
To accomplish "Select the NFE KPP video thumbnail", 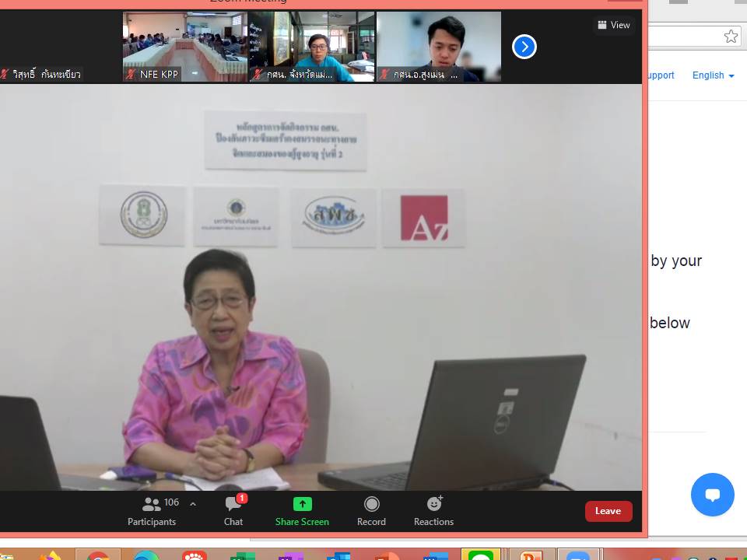I will [185, 47].
